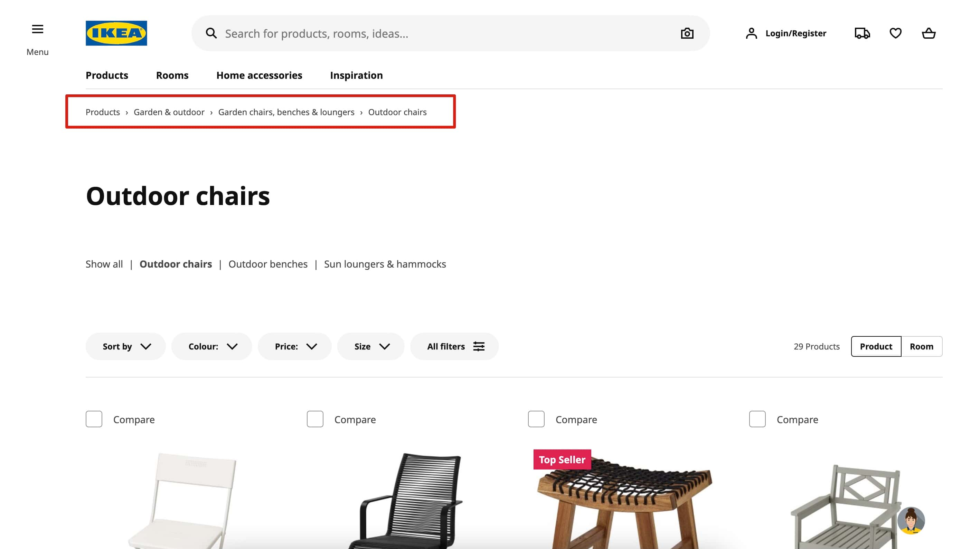
Task: Open the Colour filter dropdown
Action: tap(211, 346)
